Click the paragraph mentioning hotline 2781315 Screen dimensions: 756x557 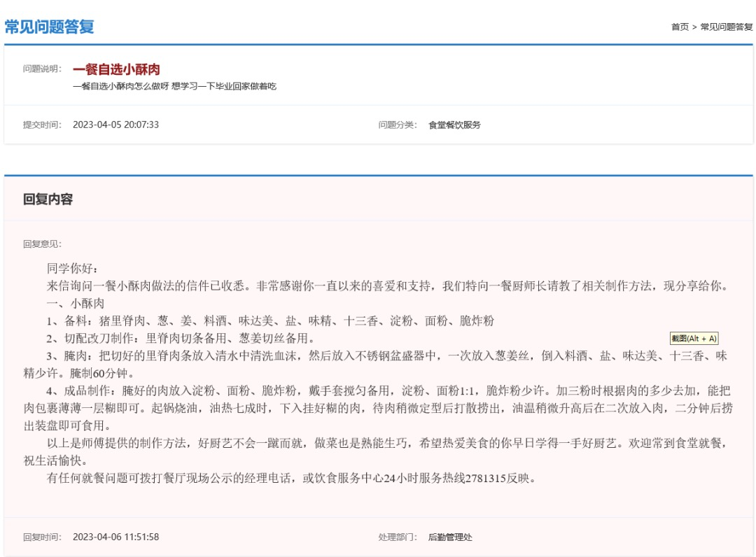coord(290,479)
